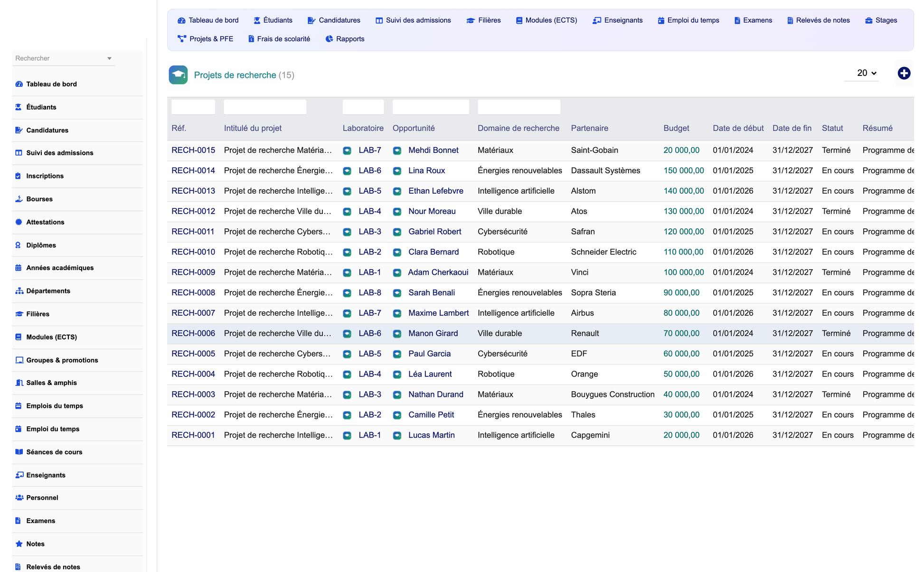
Task: Click the Attestations sidebar icon
Action: (x=19, y=222)
